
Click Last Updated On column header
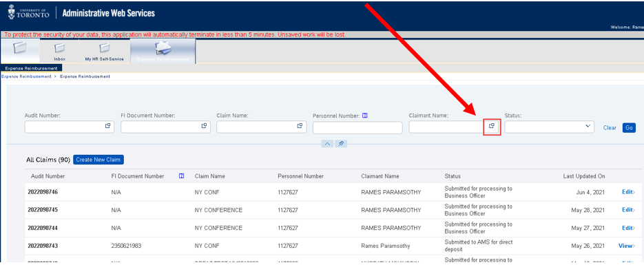(584, 176)
